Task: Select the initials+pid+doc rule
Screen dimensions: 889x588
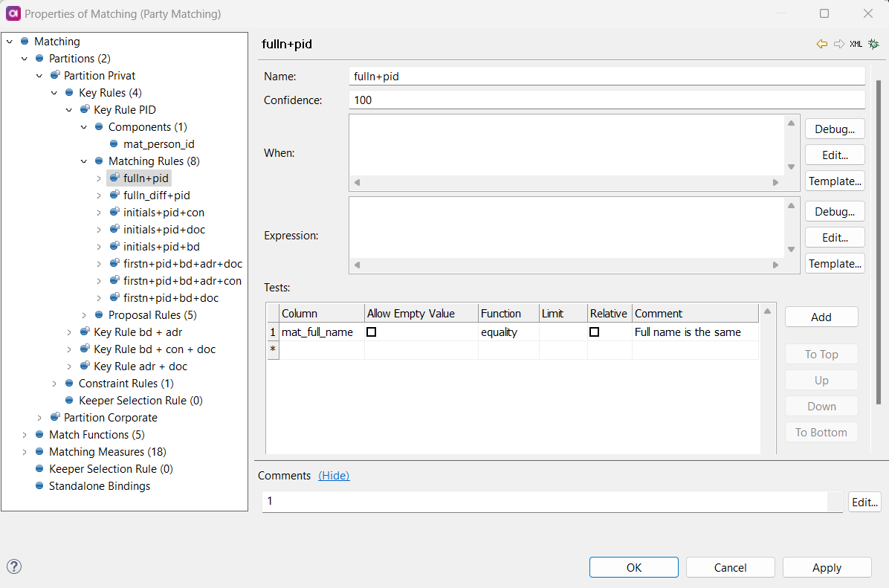Action: 164,229
